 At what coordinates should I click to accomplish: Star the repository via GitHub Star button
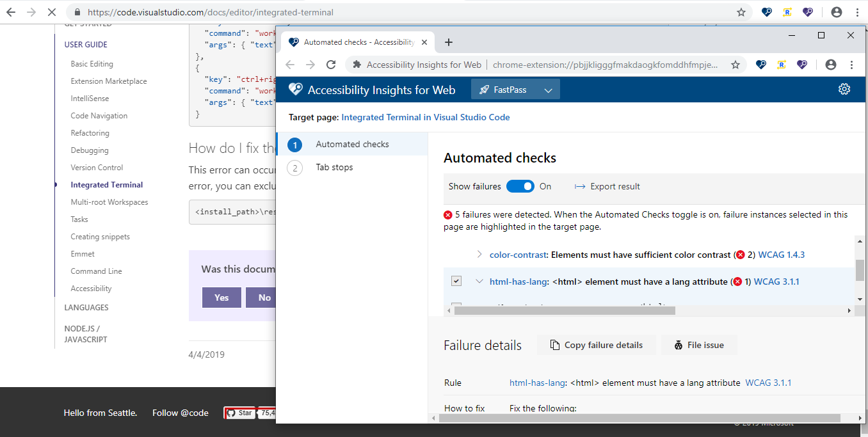click(x=240, y=413)
